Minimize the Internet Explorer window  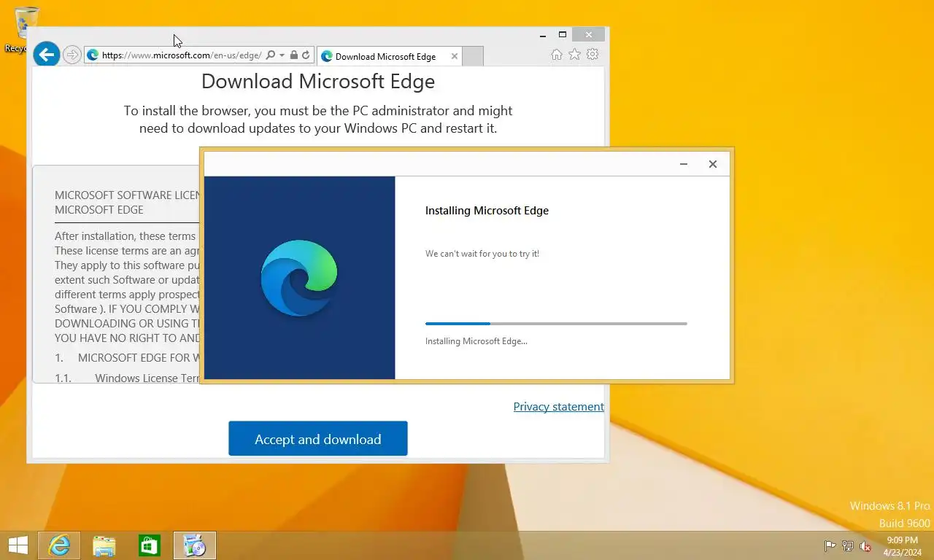[x=543, y=34]
